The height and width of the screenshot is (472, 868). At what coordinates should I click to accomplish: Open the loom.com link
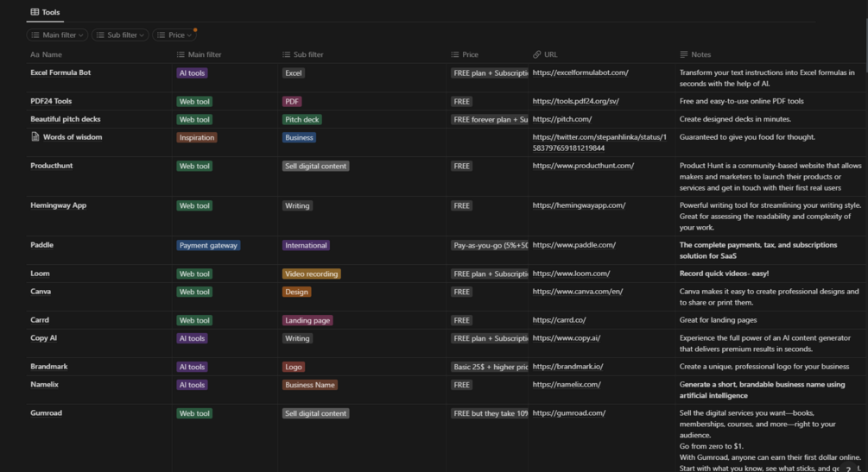[x=571, y=274]
